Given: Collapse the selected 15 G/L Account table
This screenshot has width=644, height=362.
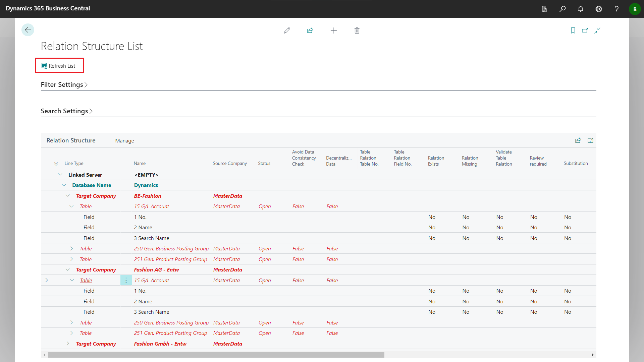Looking at the screenshot, I should pyautogui.click(x=72, y=280).
